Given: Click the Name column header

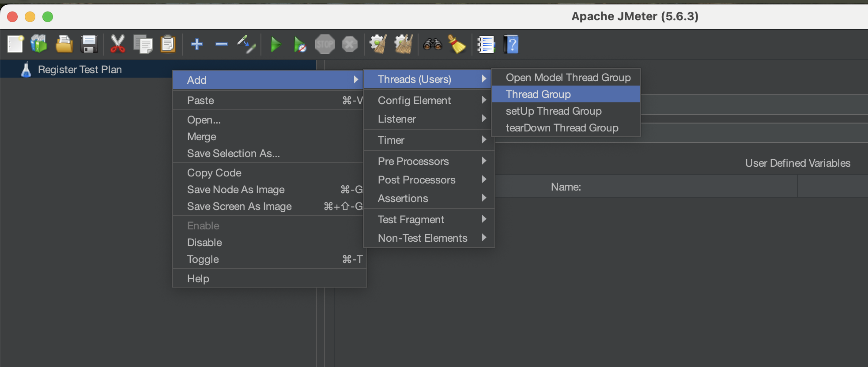Looking at the screenshot, I should (566, 187).
